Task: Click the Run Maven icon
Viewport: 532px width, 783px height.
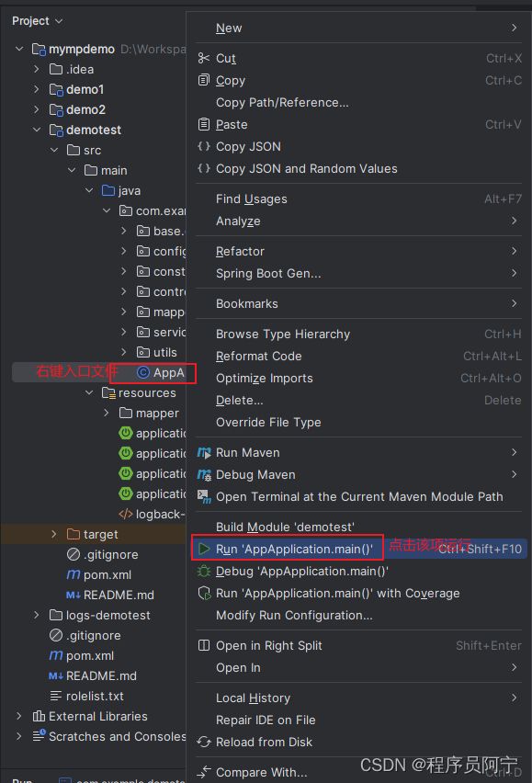Action: [204, 452]
